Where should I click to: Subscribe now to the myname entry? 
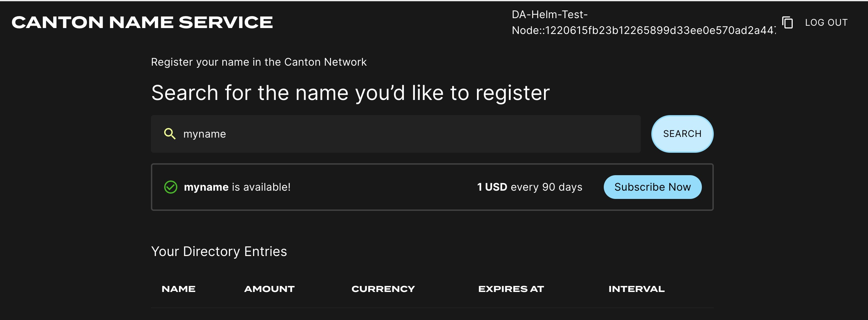pyautogui.click(x=652, y=187)
